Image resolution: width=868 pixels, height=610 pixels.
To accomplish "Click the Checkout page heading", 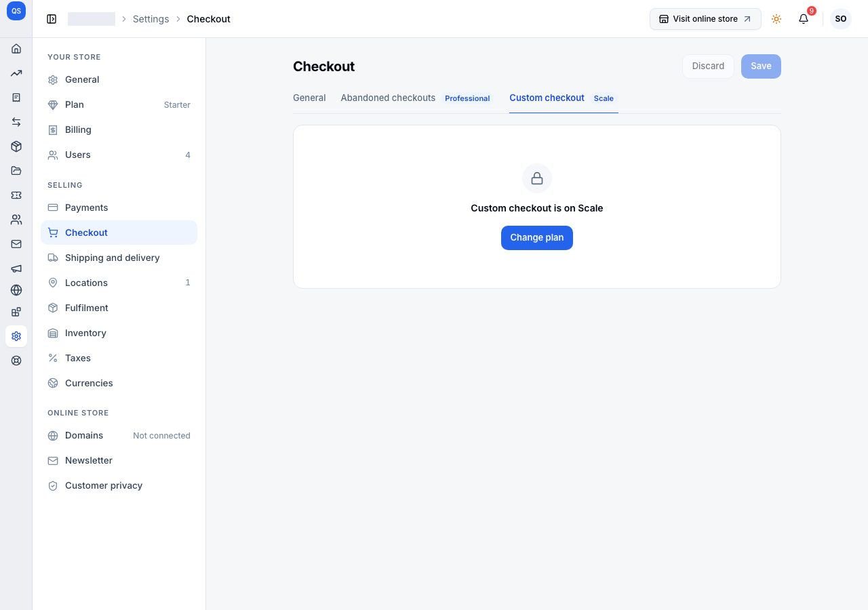I will (x=323, y=66).
